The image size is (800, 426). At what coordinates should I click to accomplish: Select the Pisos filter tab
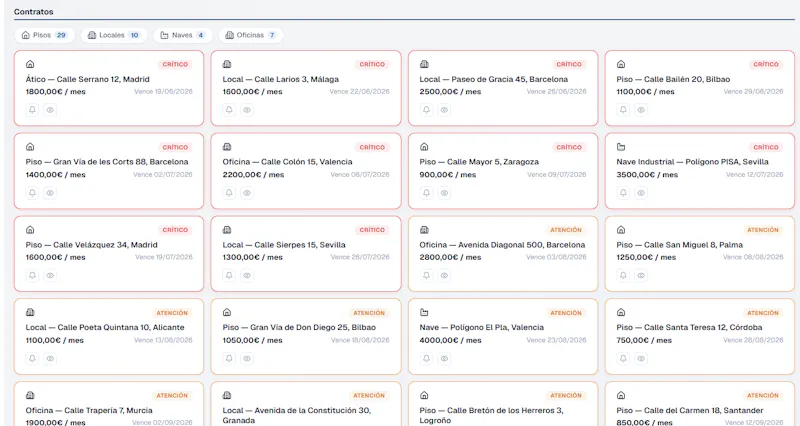44,35
